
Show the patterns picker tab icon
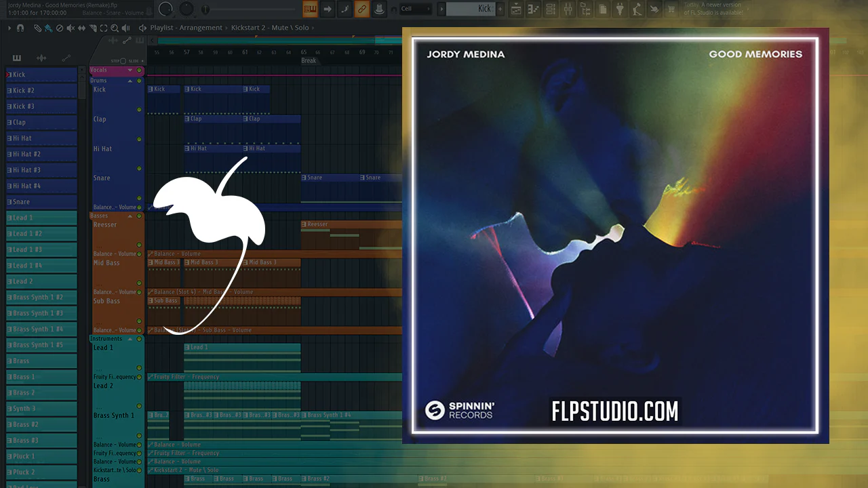click(x=17, y=58)
